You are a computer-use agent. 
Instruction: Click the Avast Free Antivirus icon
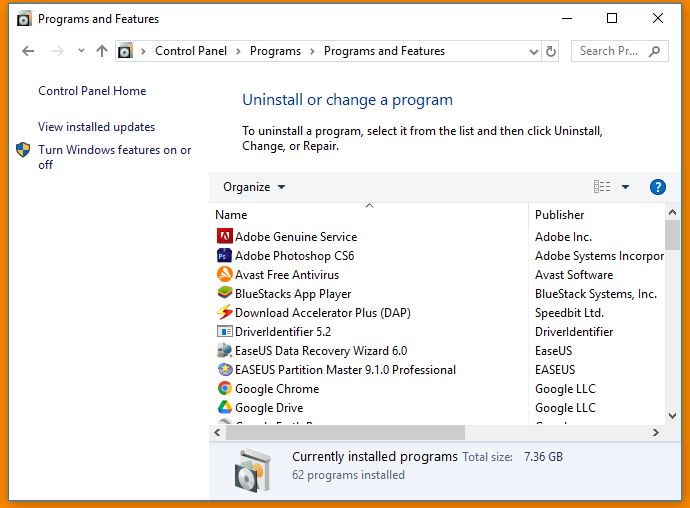(224, 274)
